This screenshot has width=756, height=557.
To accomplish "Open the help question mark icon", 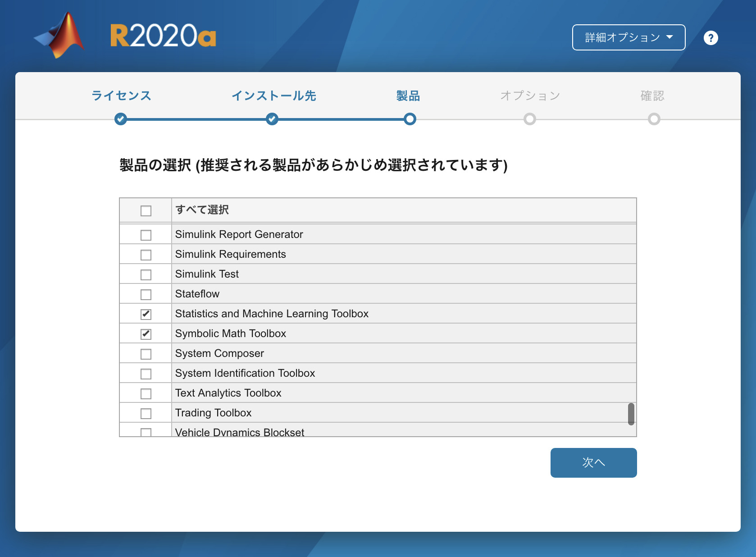I will (x=710, y=38).
